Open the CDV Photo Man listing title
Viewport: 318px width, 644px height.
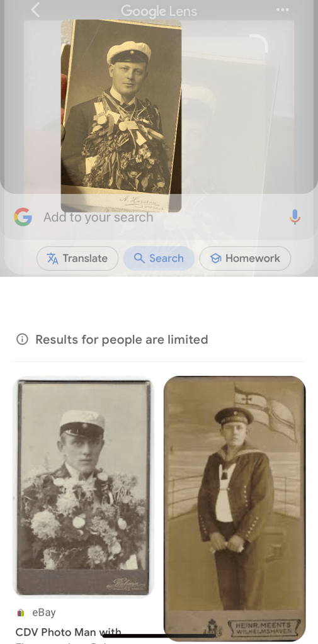click(68, 631)
